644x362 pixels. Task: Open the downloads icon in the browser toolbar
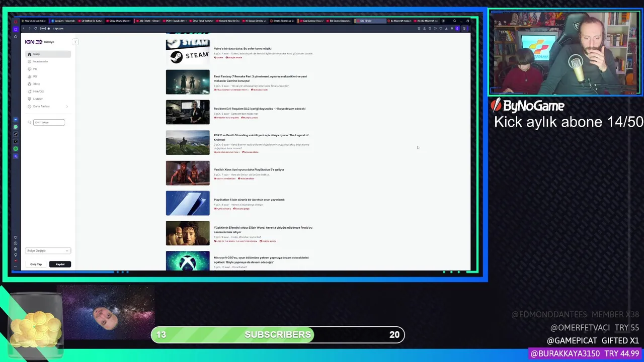tap(446, 28)
